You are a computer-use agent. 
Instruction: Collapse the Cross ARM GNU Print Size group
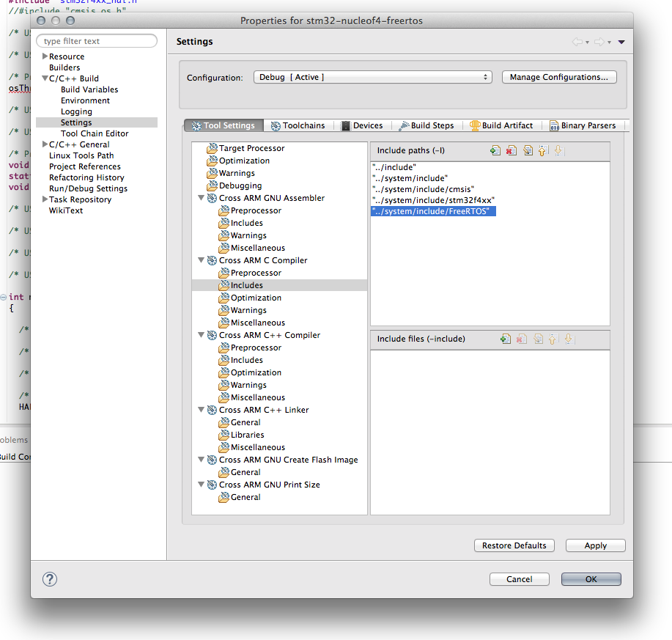pos(201,485)
